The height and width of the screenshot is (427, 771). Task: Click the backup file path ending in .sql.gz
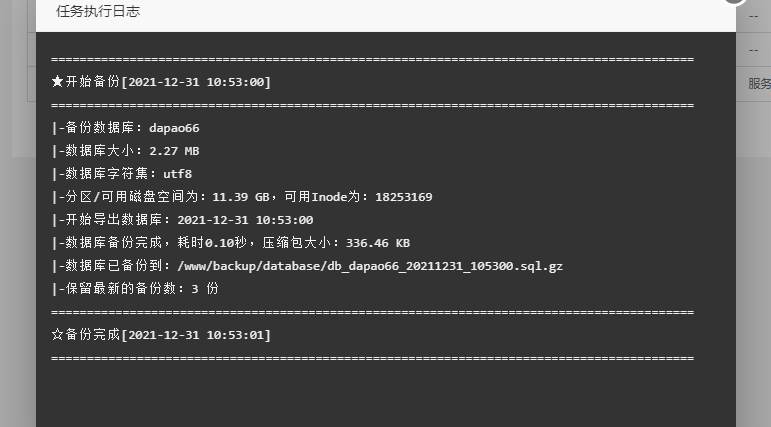click(370, 266)
